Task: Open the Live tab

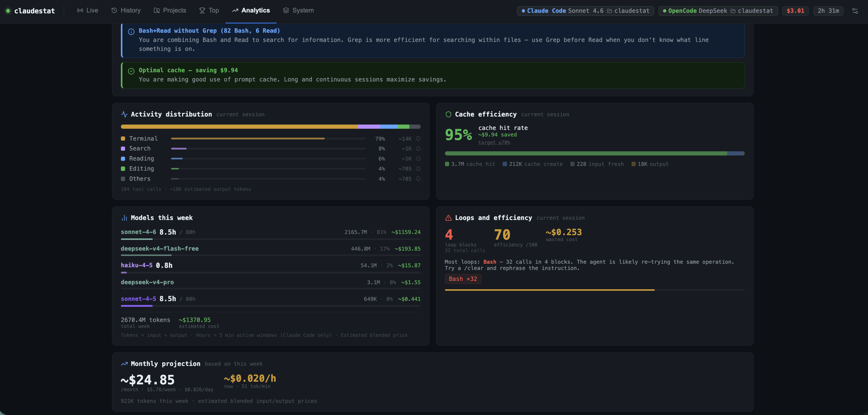Action: (x=88, y=10)
